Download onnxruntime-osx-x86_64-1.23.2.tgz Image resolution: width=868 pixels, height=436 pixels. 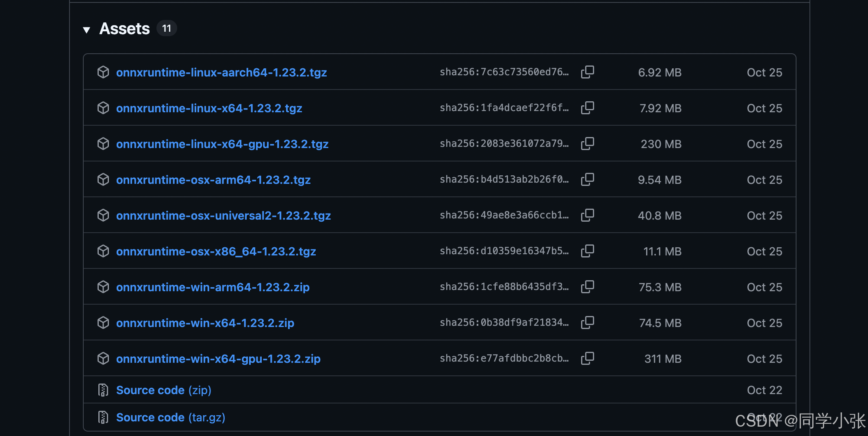point(216,251)
